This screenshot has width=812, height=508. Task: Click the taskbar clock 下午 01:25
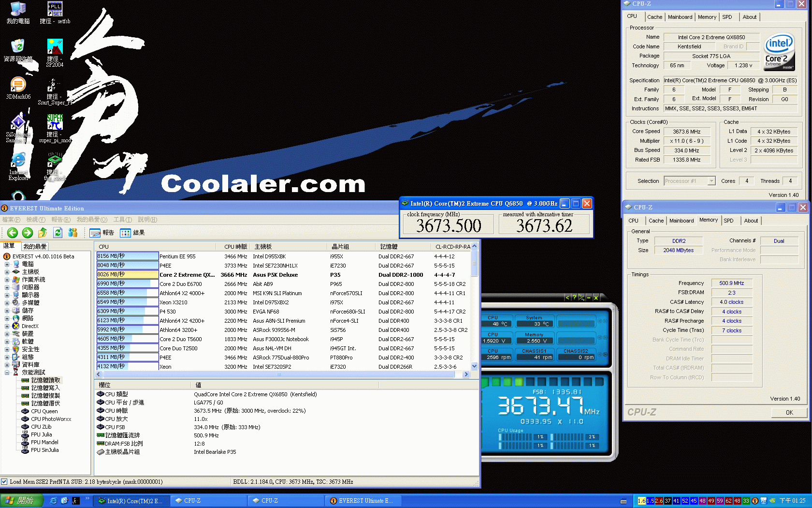793,501
